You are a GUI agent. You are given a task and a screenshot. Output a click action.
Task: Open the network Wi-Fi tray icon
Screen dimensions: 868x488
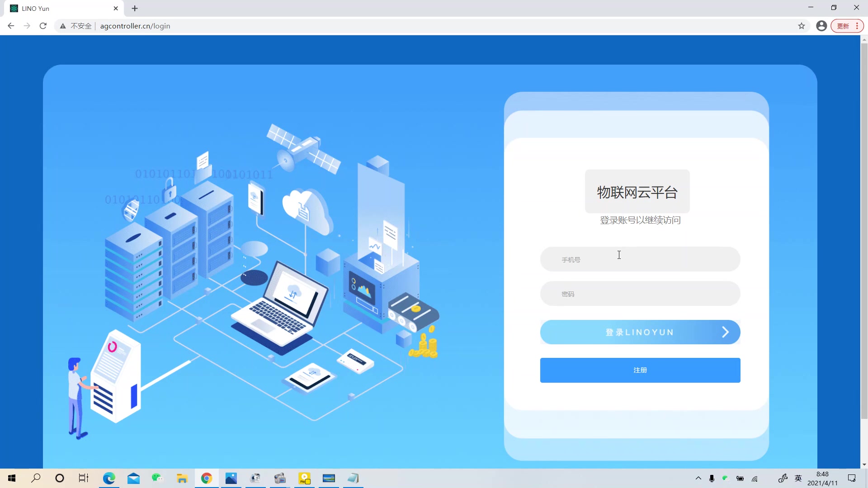[x=755, y=478]
